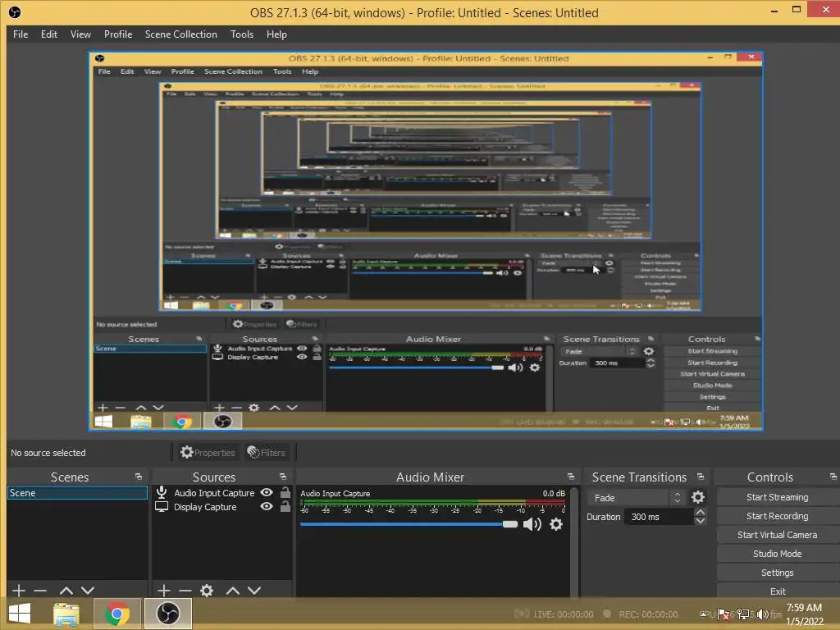Increase transition duration with up arrow
This screenshot has width=840, height=630.
tap(701, 512)
